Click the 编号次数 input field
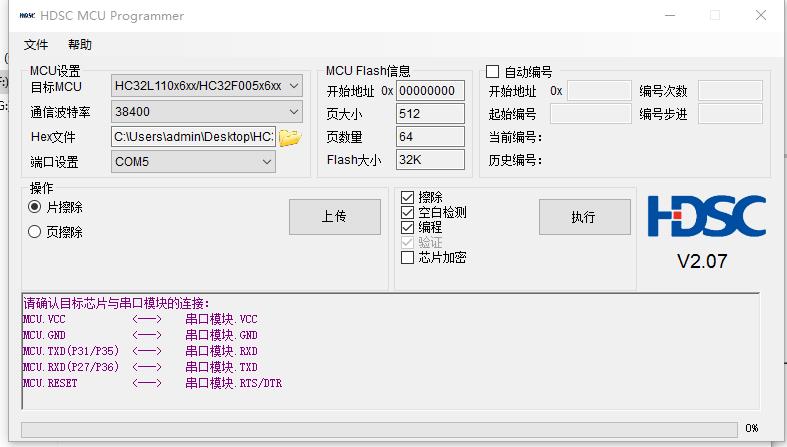 click(x=730, y=91)
